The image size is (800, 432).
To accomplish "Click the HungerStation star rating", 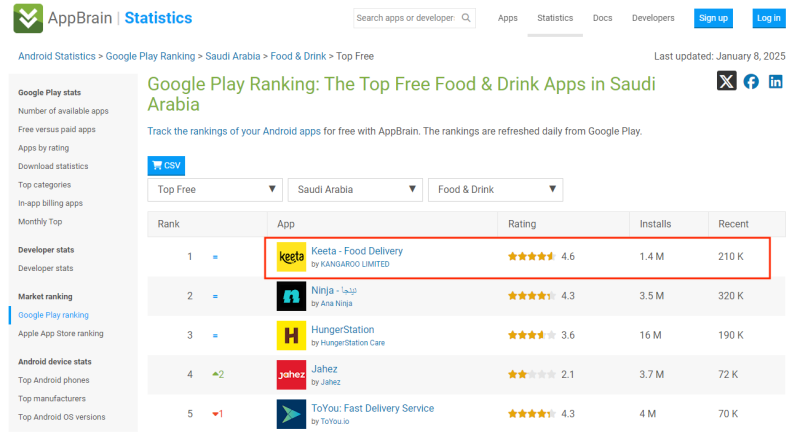I will click(x=531, y=335).
